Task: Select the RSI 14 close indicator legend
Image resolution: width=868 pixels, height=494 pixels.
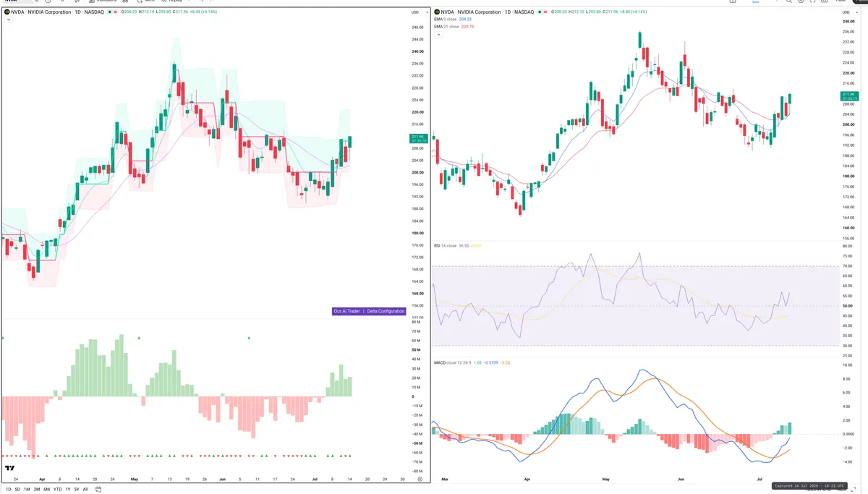Action: [x=445, y=246]
